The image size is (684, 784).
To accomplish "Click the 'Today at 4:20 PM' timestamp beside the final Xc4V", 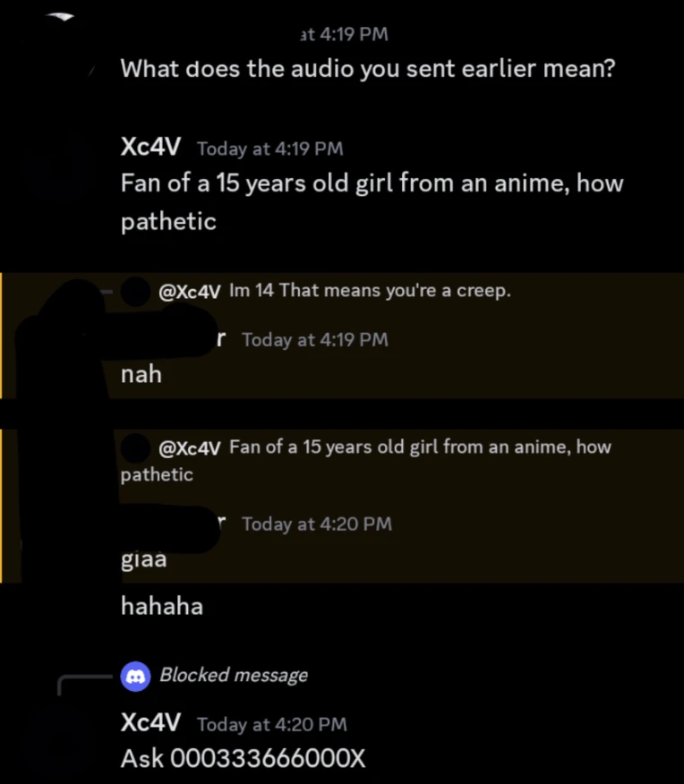I will click(x=272, y=725).
